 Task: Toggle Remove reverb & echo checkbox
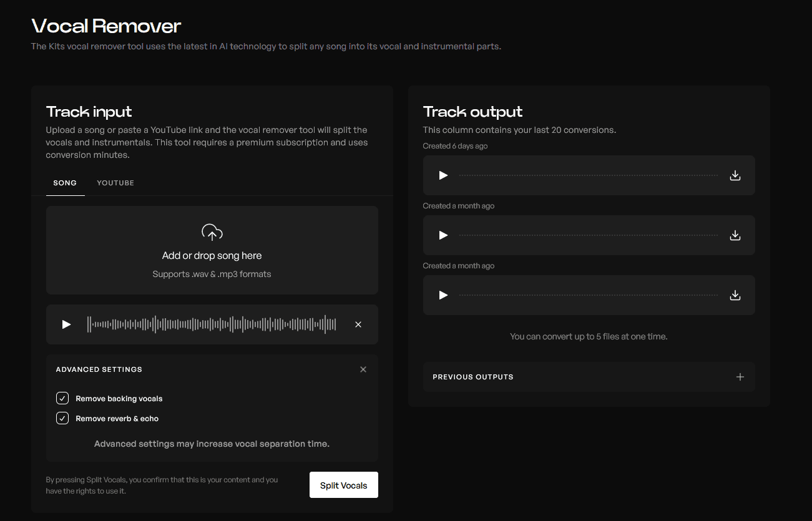[x=62, y=418]
